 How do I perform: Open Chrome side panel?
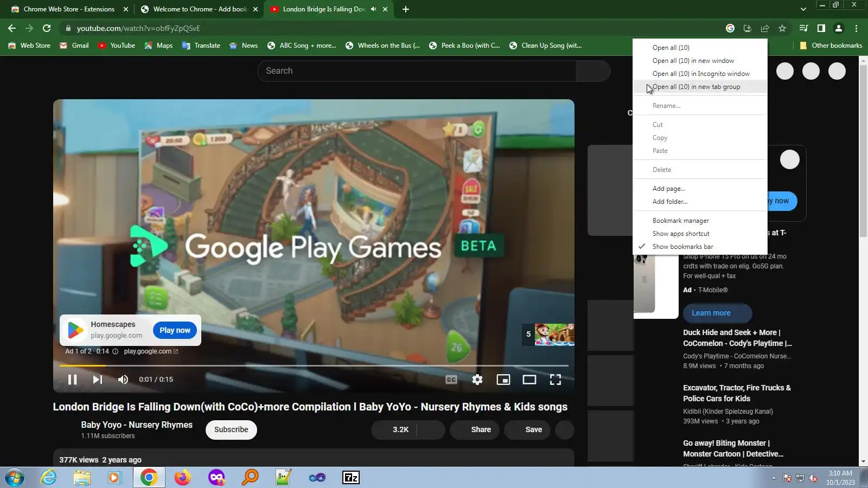pyautogui.click(x=821, y=28)
